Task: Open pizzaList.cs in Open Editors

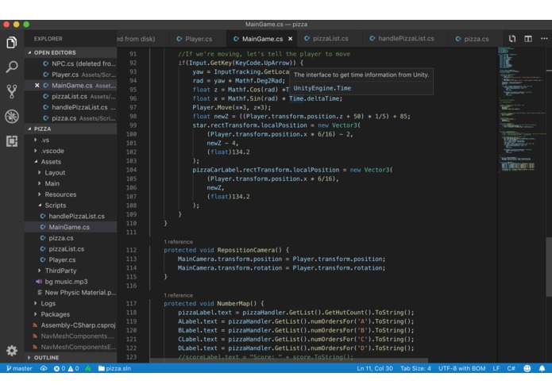Action: pos(71,96)
